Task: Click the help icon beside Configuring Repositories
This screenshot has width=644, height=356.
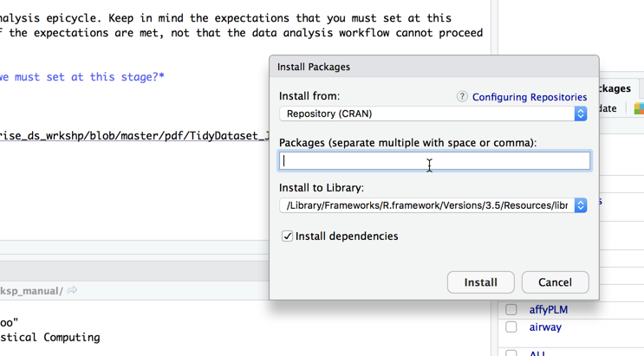Action: [462, 96]
